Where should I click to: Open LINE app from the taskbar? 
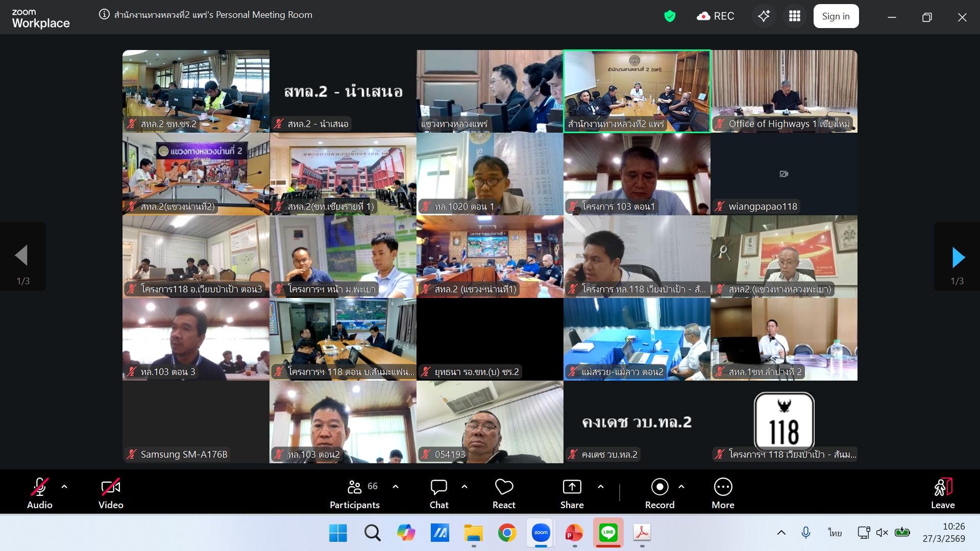pos(608,533)
